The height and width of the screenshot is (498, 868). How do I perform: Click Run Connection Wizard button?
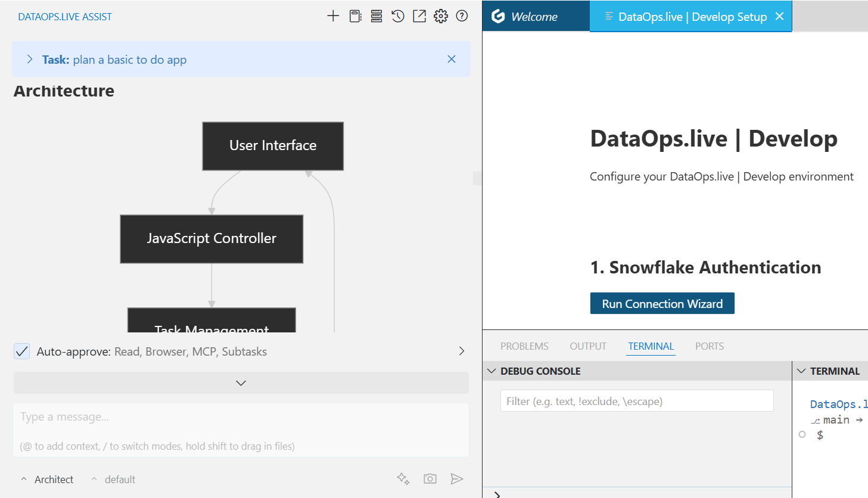coord(662,303)
